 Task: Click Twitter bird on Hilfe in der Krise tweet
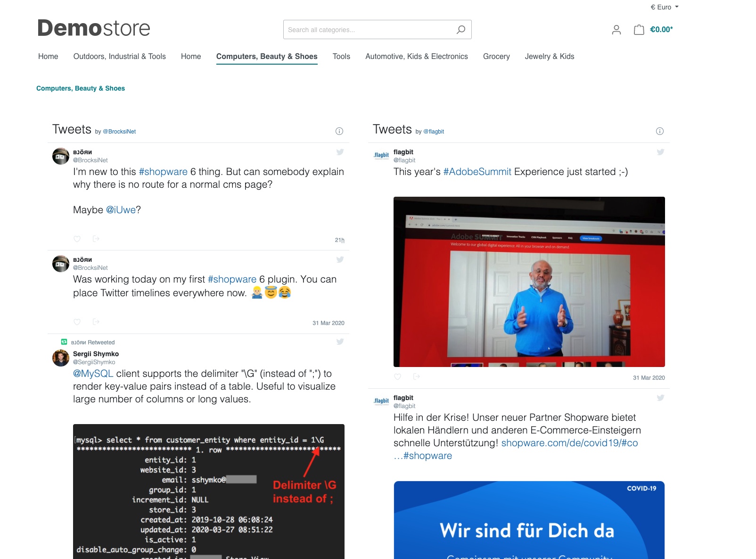click(x=660, y=398)
